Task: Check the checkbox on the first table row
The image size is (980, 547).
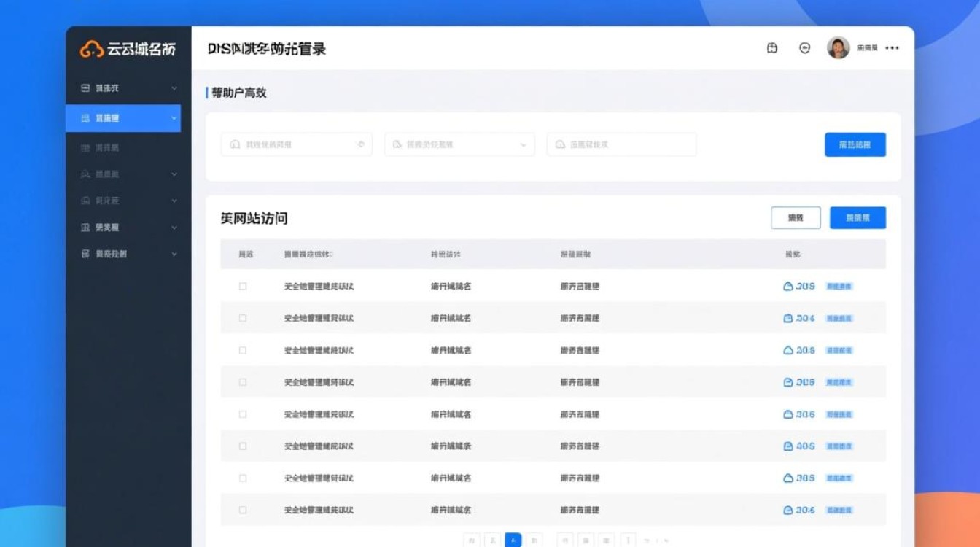Action: [x=244, y=286]
